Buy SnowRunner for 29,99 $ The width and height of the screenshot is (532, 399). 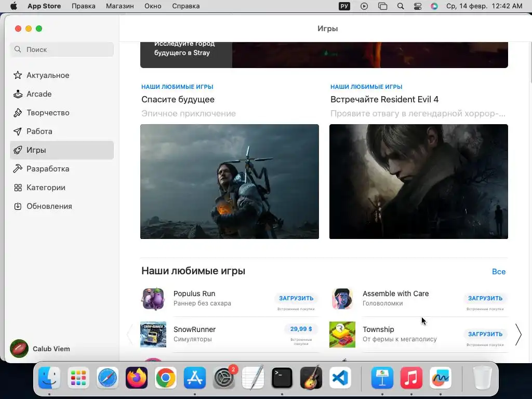301,329
